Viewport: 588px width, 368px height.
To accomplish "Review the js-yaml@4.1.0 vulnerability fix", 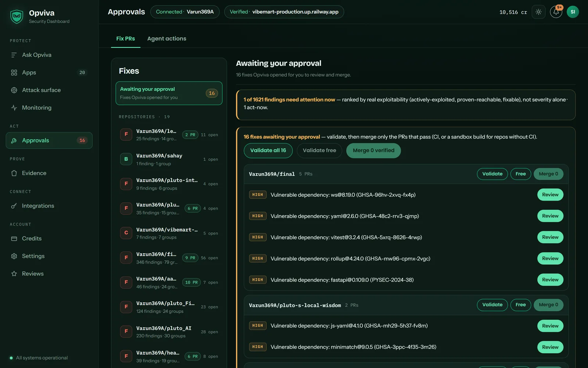I will 550,326.
